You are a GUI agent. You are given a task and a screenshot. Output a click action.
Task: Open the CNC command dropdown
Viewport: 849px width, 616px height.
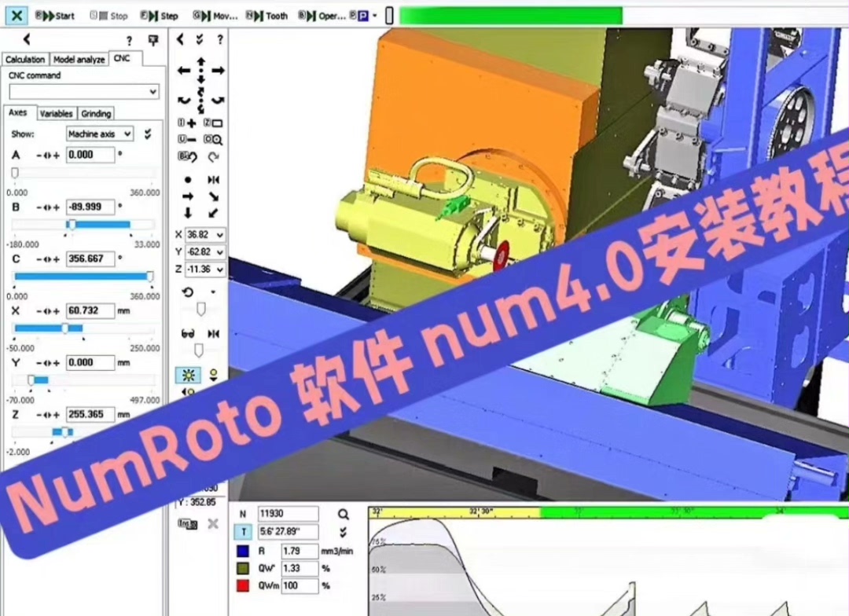point(84,91)
